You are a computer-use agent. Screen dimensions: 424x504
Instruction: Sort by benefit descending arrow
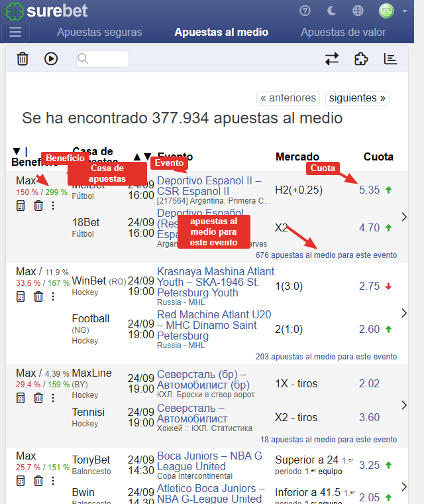[x=17, y=151]
